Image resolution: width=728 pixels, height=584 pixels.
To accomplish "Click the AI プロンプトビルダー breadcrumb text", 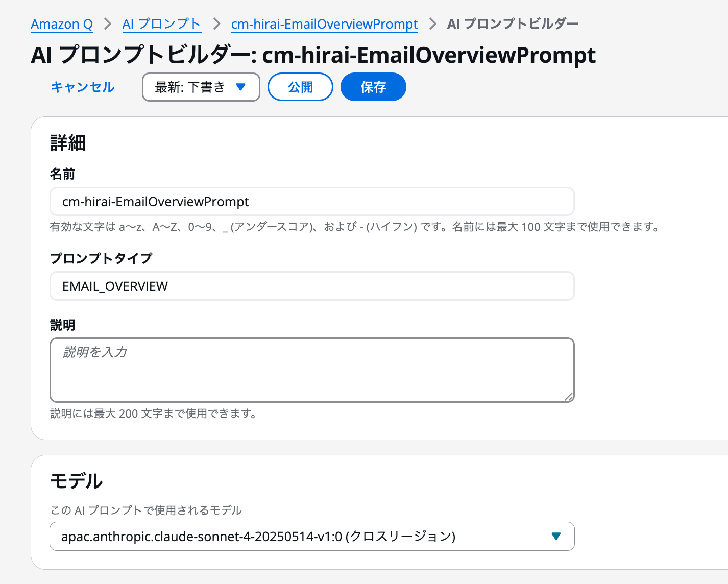I will [513, 24].
